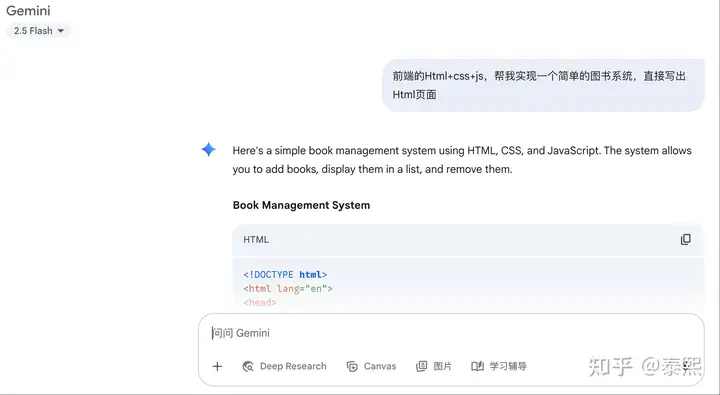The image size is (720, 395).
Task: Click the <!DOCTYPE html> code line
Action: [285, 275]
